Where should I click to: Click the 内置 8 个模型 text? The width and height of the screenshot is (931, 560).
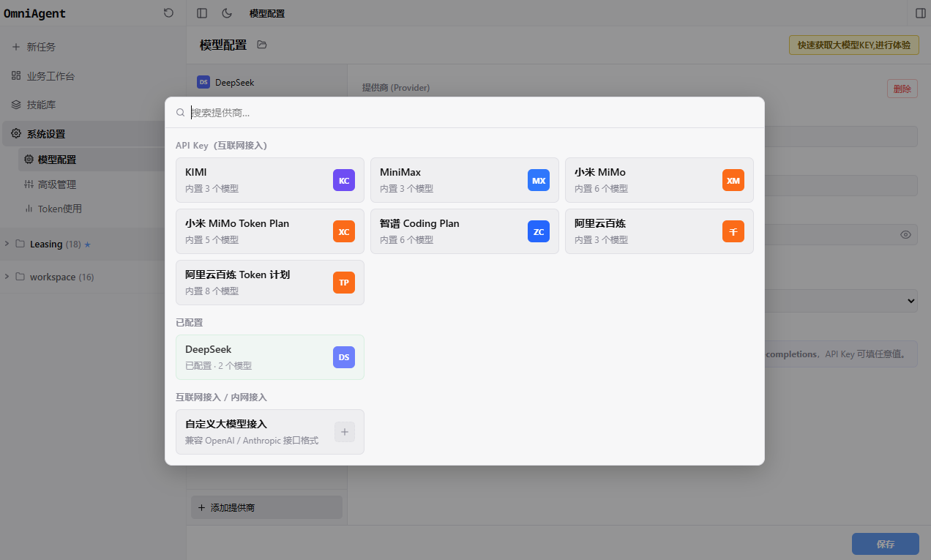click(x=212, y=291)
